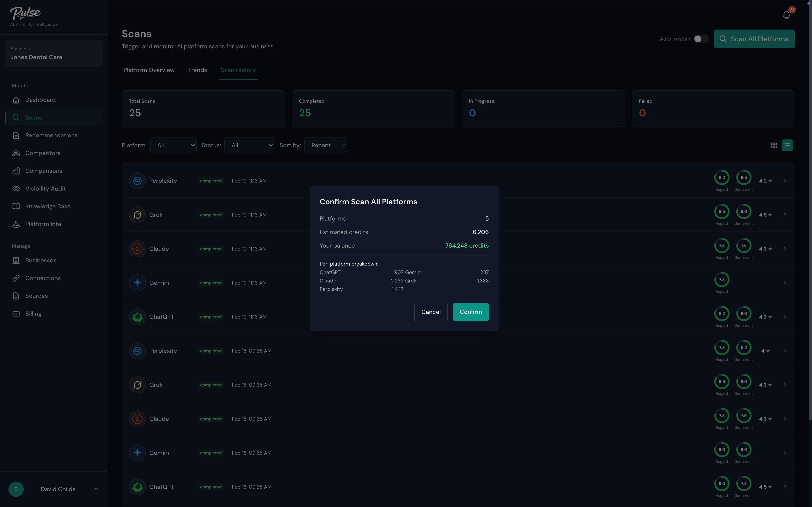Image resolution: width=812 pixels, height=507 pixels.
Task: Select the Platform Intel flask icon
Action: click(16, 224)
